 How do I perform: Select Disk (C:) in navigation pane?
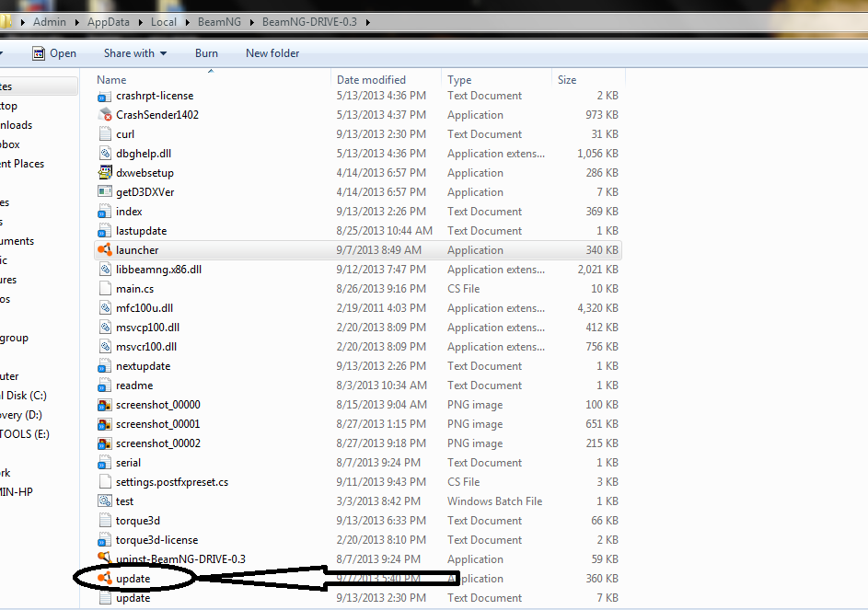[x=24, y=396]
